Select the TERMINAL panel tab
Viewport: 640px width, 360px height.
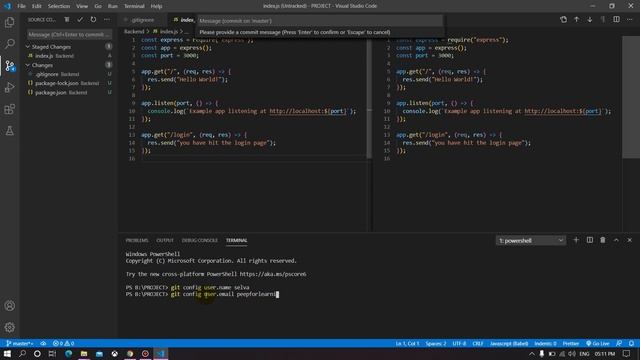[x=236, y=240]
